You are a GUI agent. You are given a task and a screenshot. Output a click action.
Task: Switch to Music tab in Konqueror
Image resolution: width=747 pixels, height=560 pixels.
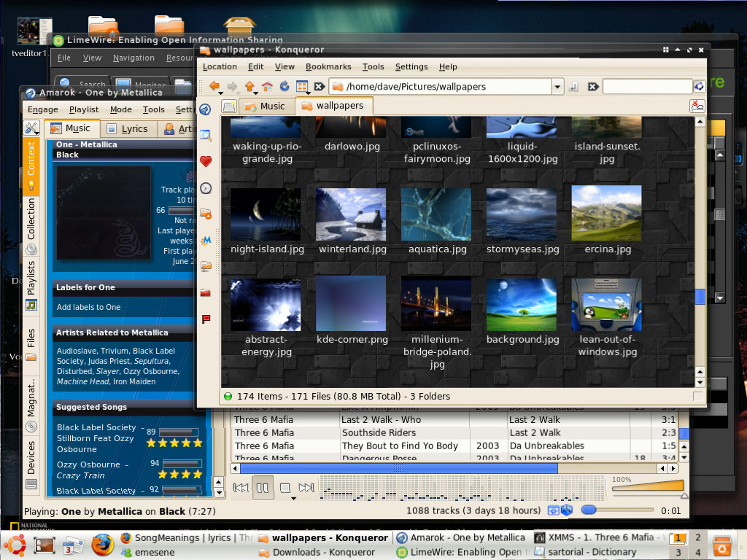click(266, 106)
